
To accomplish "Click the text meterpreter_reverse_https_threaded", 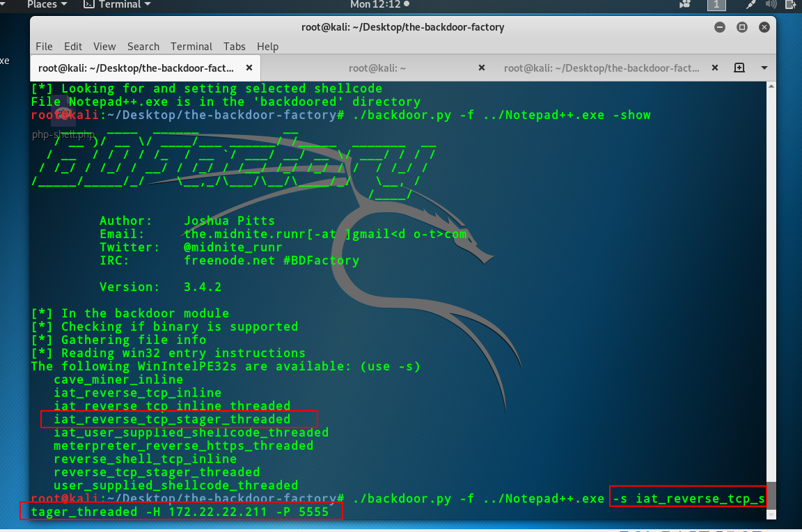I will click(184, 446).
